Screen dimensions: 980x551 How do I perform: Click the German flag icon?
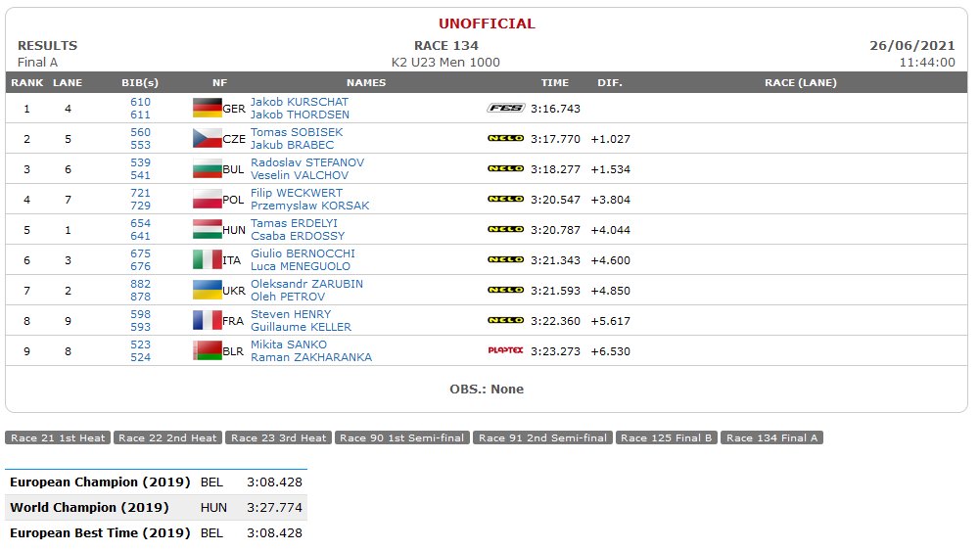[207, 108]
